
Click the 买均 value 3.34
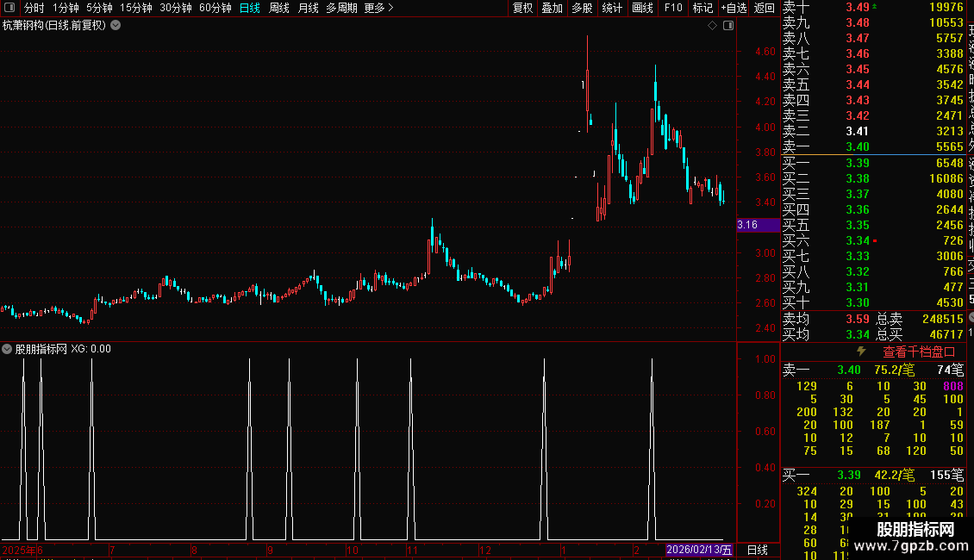coord(858,334)
